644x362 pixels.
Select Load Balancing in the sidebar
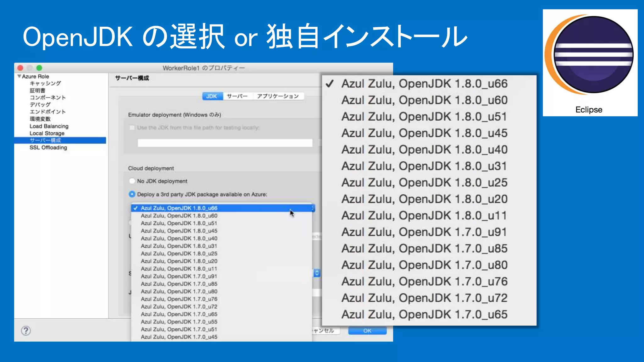(49, 126)
